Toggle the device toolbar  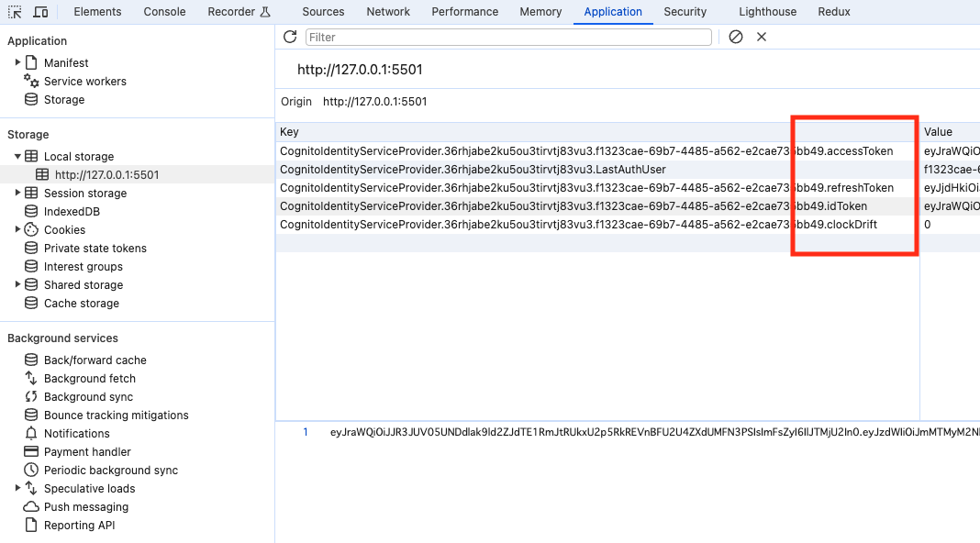coord(38,11)
